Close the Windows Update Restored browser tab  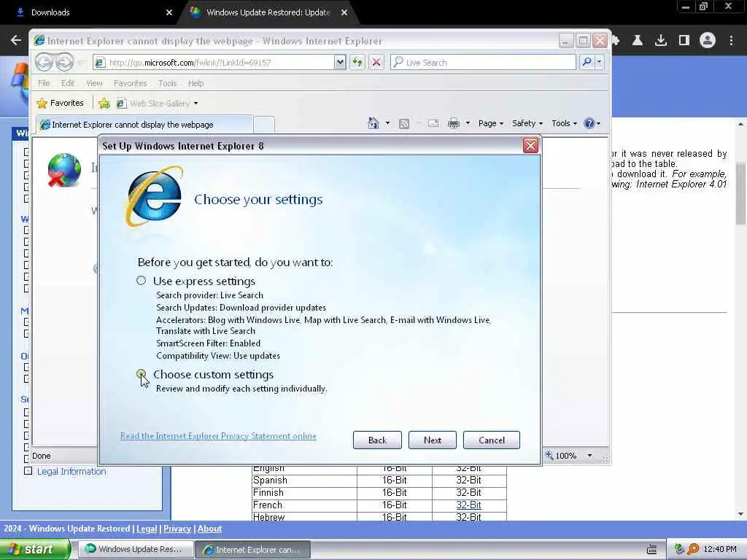344,12
